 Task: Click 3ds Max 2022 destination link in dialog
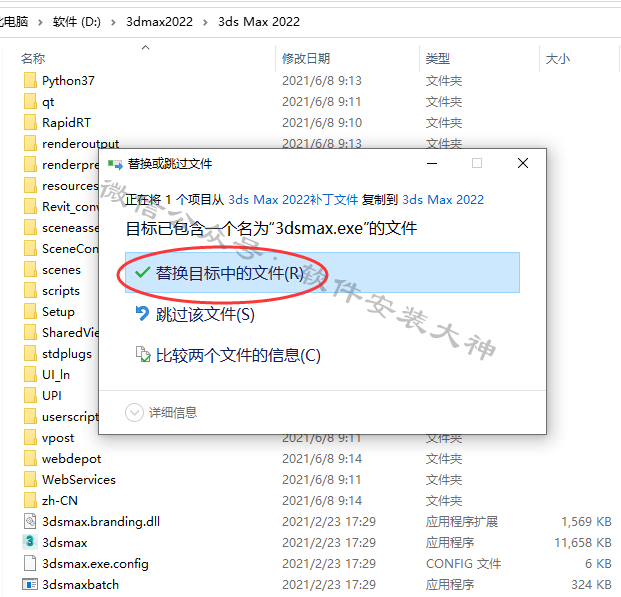pyautogui.click(x=443, y=200)
